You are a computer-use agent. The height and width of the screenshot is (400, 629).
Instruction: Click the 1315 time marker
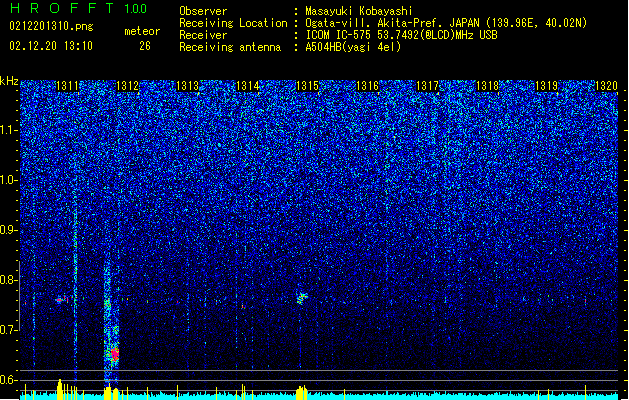[307, 86]
